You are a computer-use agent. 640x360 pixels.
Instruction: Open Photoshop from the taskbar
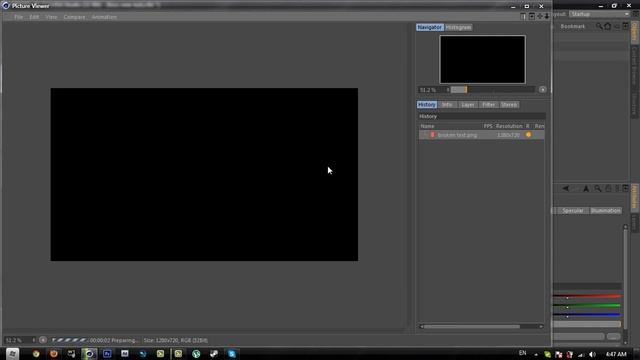[107, 354]
